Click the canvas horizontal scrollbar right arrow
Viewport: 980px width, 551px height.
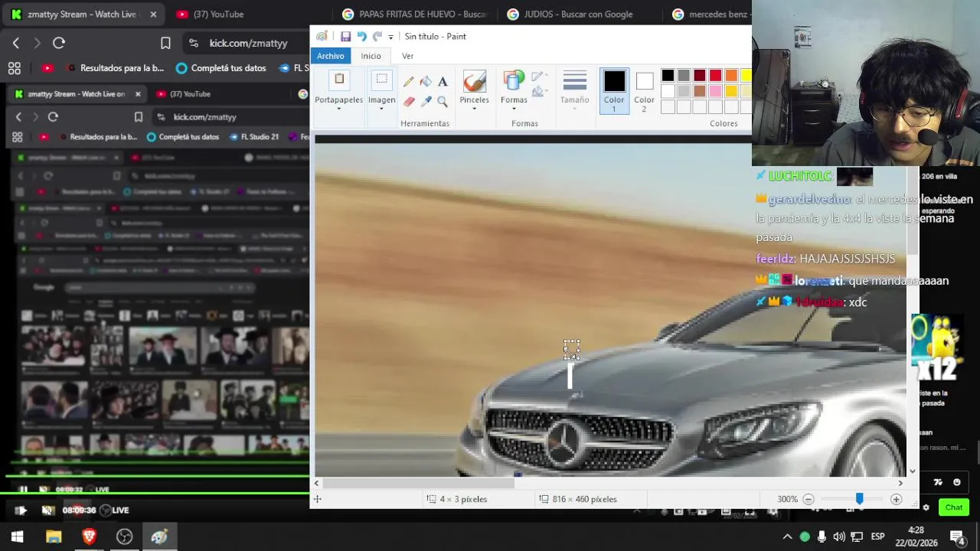[900, 483]
